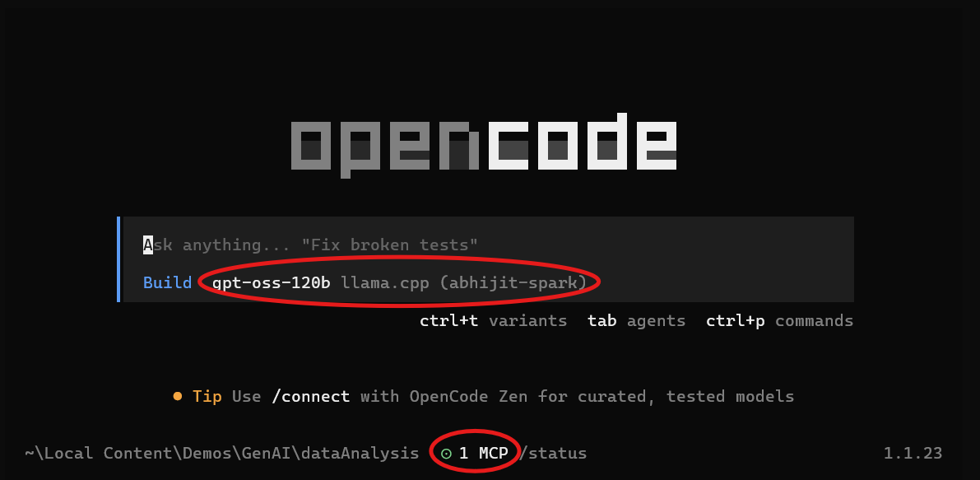Click the blinking cursor block on 'A'
Screen dimensions: 980x480
147,245
